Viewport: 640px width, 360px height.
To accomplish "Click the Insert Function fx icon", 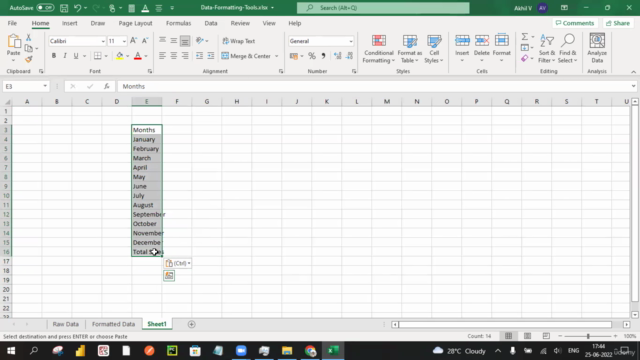I will tap(107, 86).
